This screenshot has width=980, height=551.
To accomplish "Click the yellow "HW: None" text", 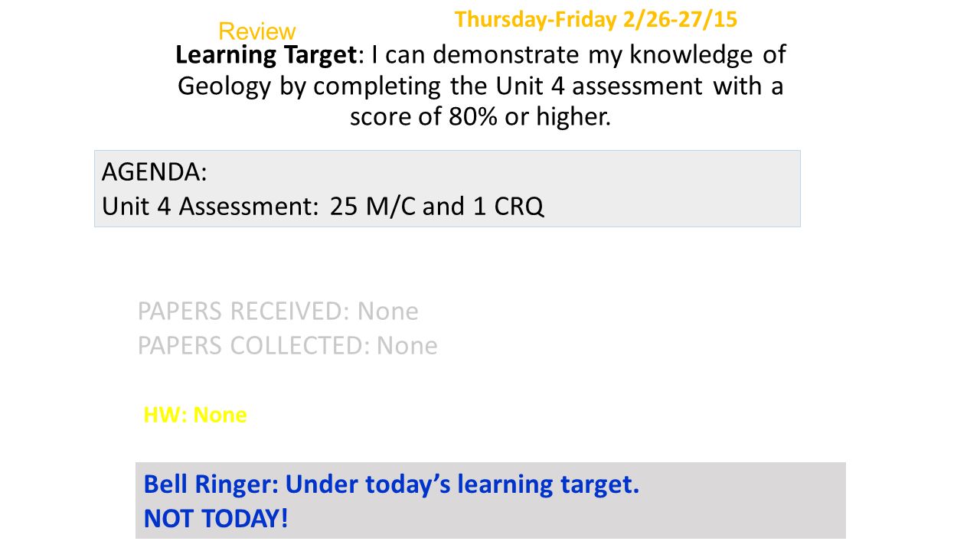I will click(x=195, y=415).
